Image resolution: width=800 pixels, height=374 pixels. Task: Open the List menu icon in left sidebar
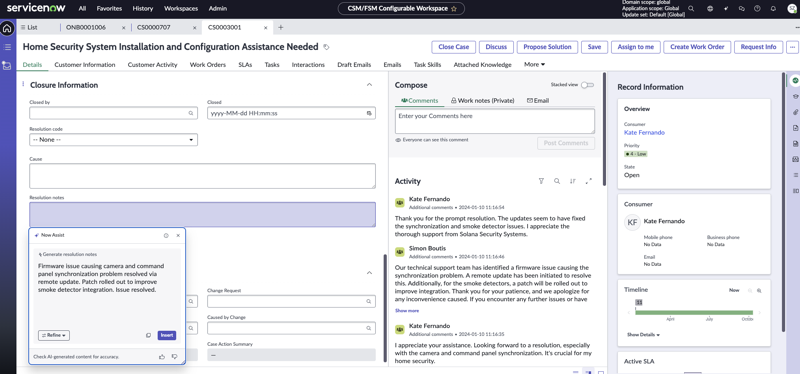tap(7, 47)
